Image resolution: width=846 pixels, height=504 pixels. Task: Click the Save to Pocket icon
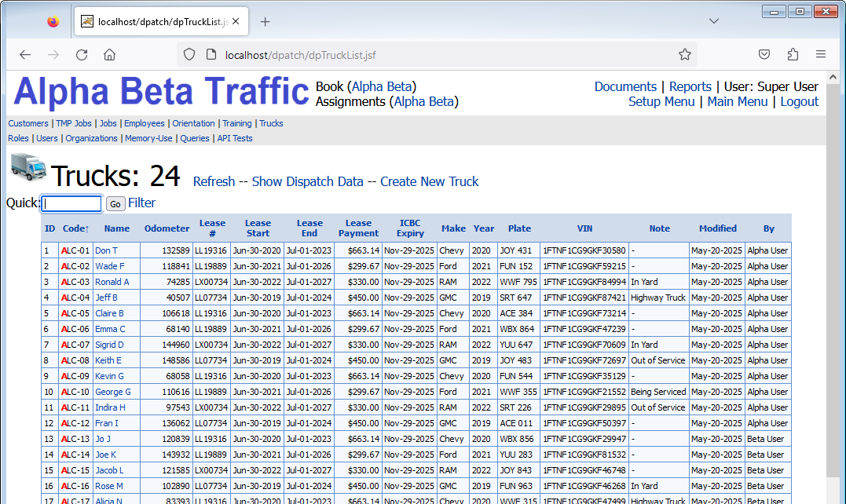764,55
